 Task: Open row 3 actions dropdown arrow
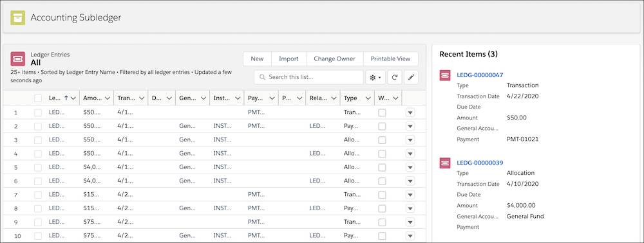coord(410,139)
